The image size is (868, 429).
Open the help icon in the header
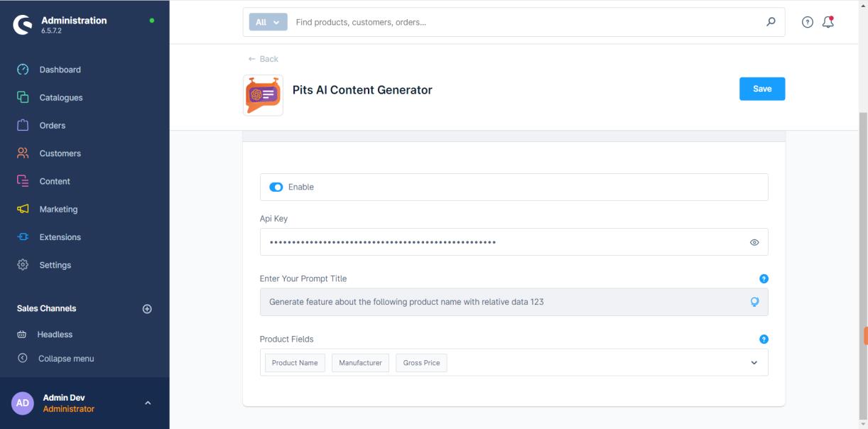808,22
